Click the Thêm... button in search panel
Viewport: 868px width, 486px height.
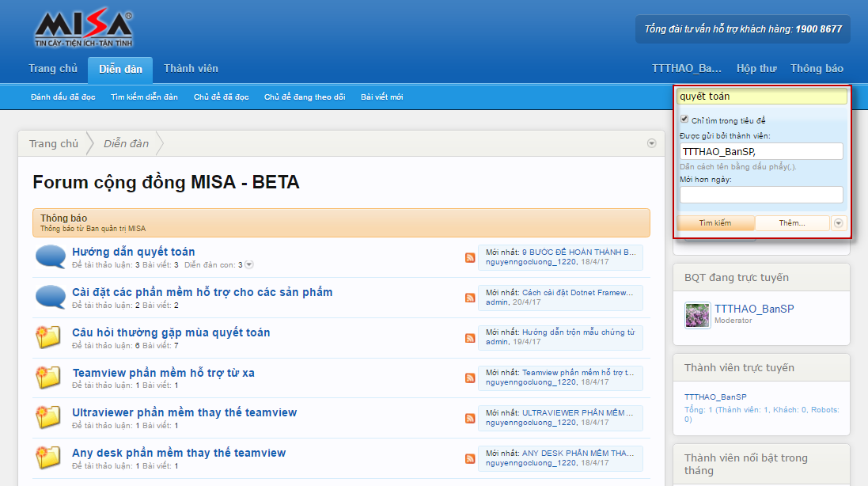(x=791, y=223)
